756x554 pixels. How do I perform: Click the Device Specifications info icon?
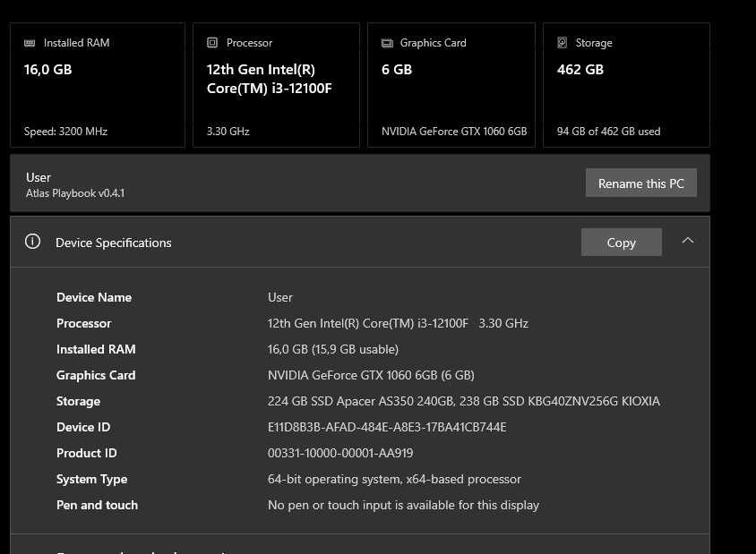click(33, 242)
